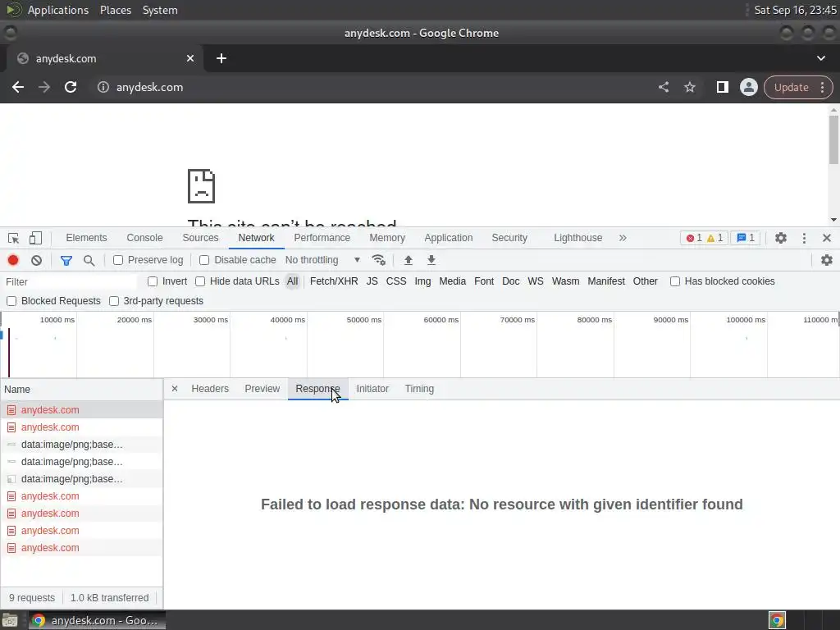This screenshot has height=630, width=840.
Task: Close the DevTools panel
Action: pos(827,239)
